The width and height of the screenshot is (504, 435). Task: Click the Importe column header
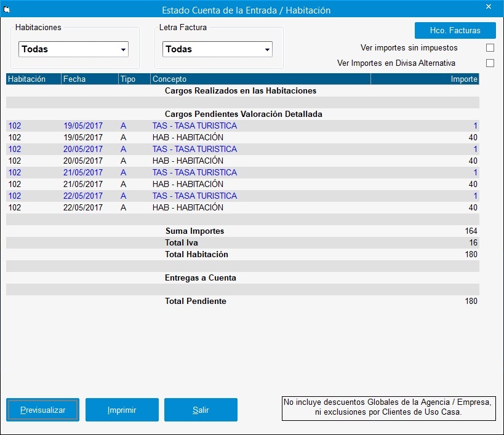[425, 79]
